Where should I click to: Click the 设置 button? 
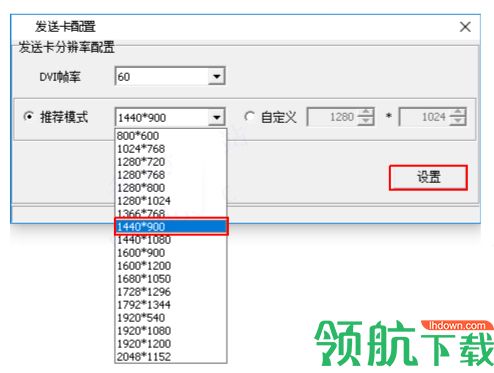428,178
